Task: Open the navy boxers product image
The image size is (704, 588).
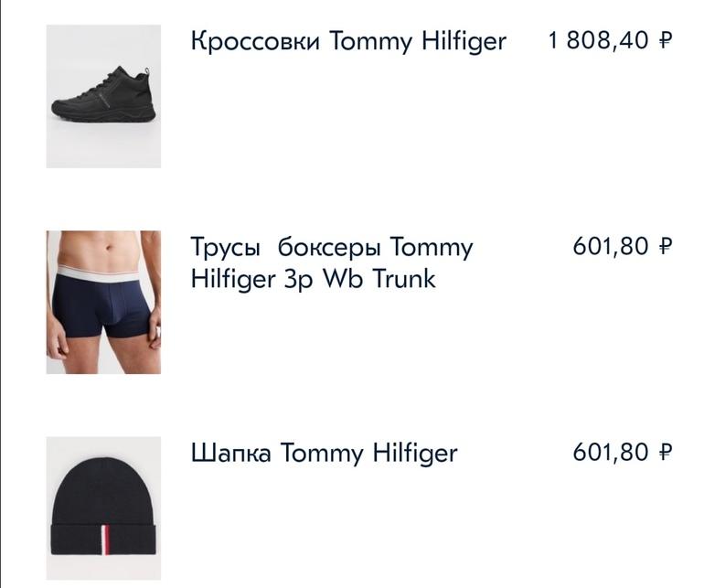Action: 103,302
